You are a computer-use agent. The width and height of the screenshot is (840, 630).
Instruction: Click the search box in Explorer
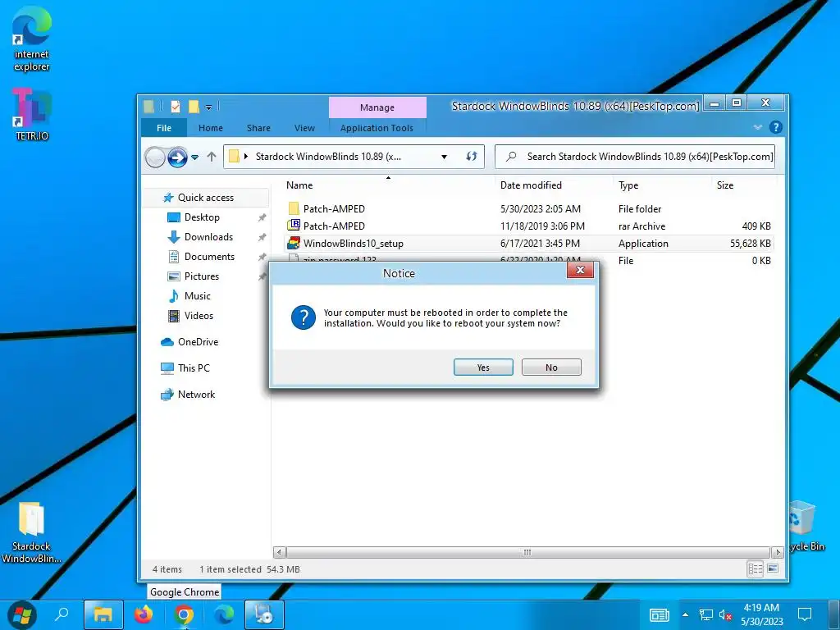635,157
